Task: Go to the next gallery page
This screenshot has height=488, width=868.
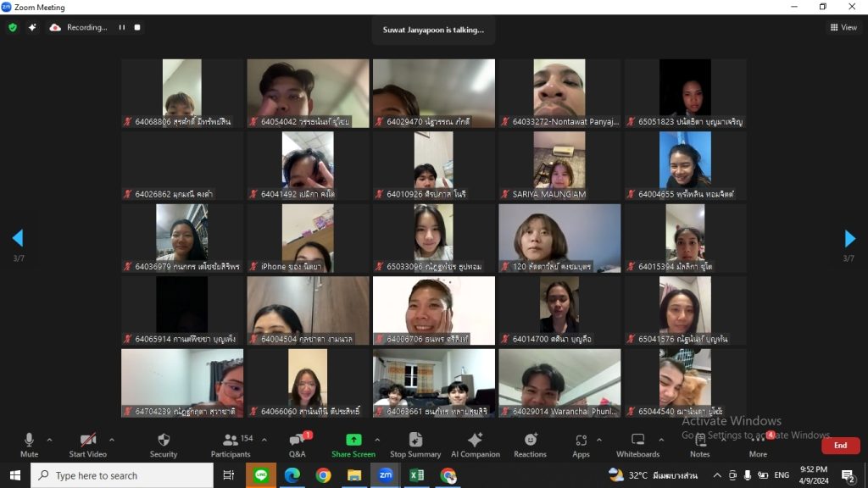Action: pos(849,238)
